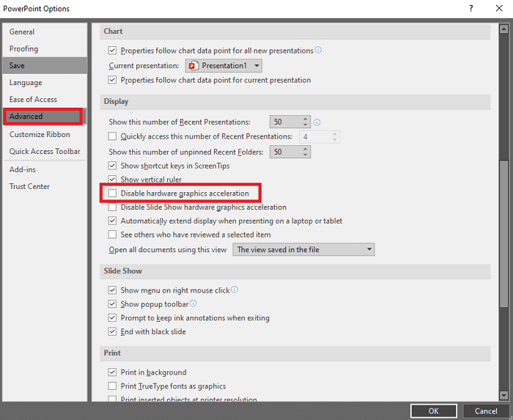513x420 pixels.
Task: Click the scrollbar down arrow
Action: (x=504, y=396)
